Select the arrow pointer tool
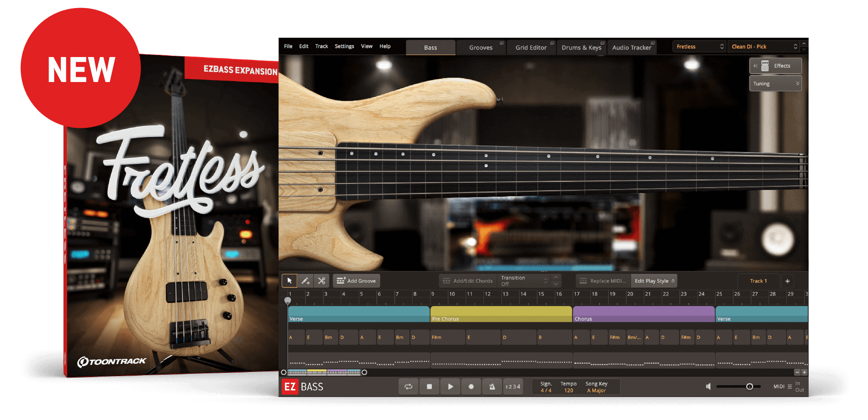The width and height of the screenshot is (868, 420). 289,281
